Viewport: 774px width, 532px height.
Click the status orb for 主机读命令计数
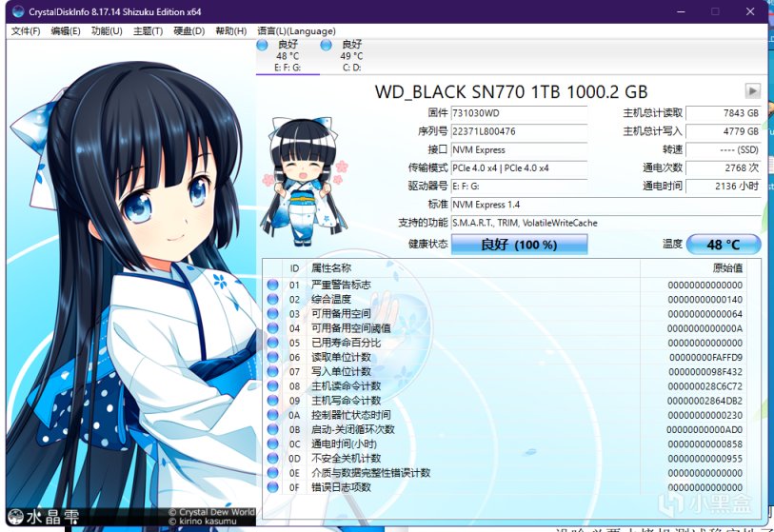tap(272, 386)
